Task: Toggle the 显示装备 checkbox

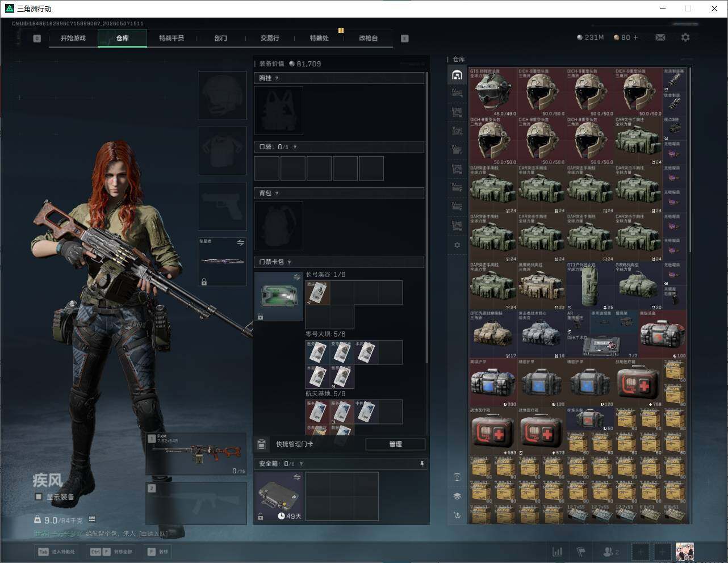Action: [39, 497]
